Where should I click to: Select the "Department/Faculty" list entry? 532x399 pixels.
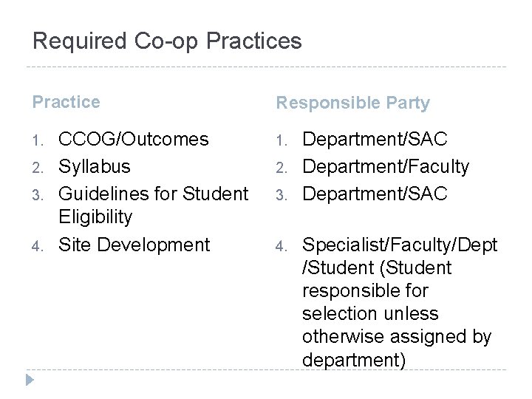click(x=386, y=166)
